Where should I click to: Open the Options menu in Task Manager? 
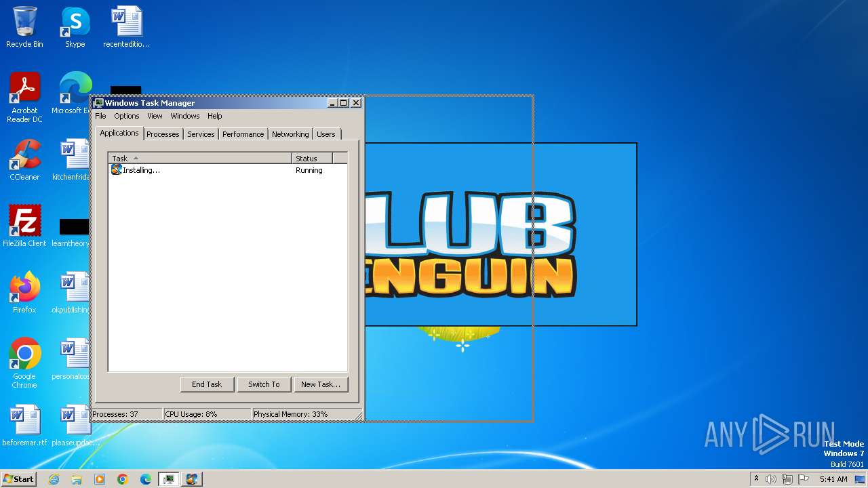[x=126, y=116]
